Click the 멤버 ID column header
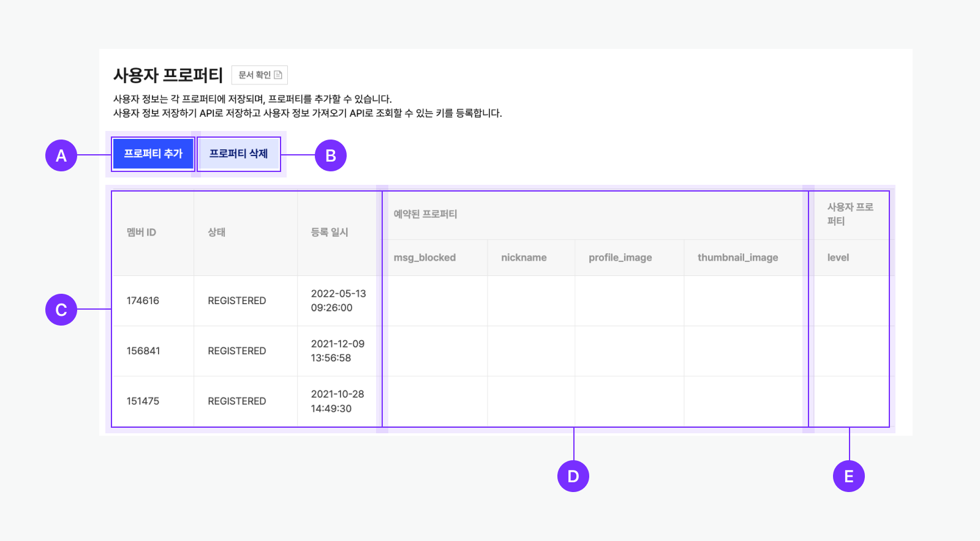The height and width of the screenshot is (541, 980). tap(141, 233)
